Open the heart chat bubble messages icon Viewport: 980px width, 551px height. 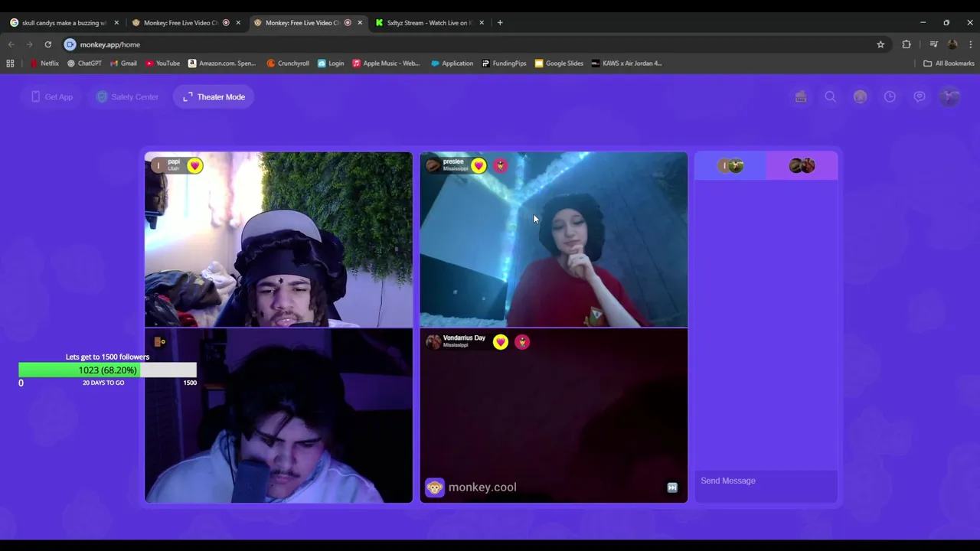pyautogui.click(x=920, y=96)
